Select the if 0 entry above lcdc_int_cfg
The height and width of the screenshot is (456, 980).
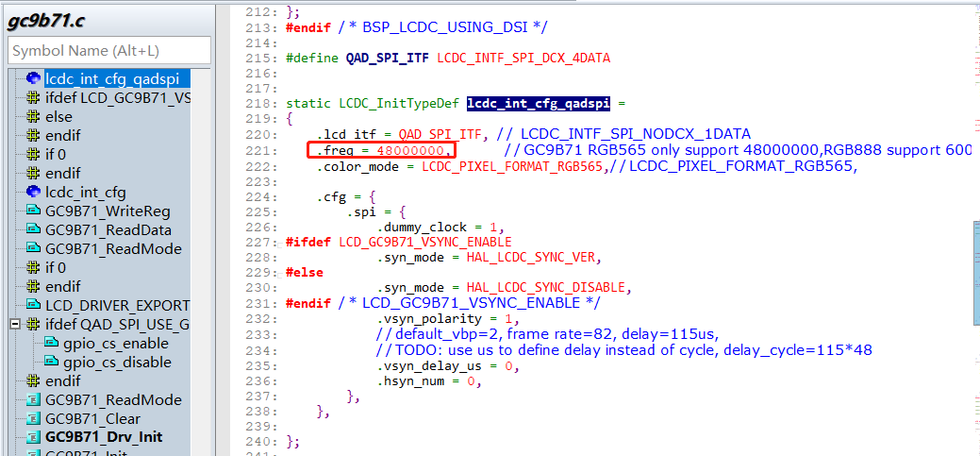click(56, 155)
